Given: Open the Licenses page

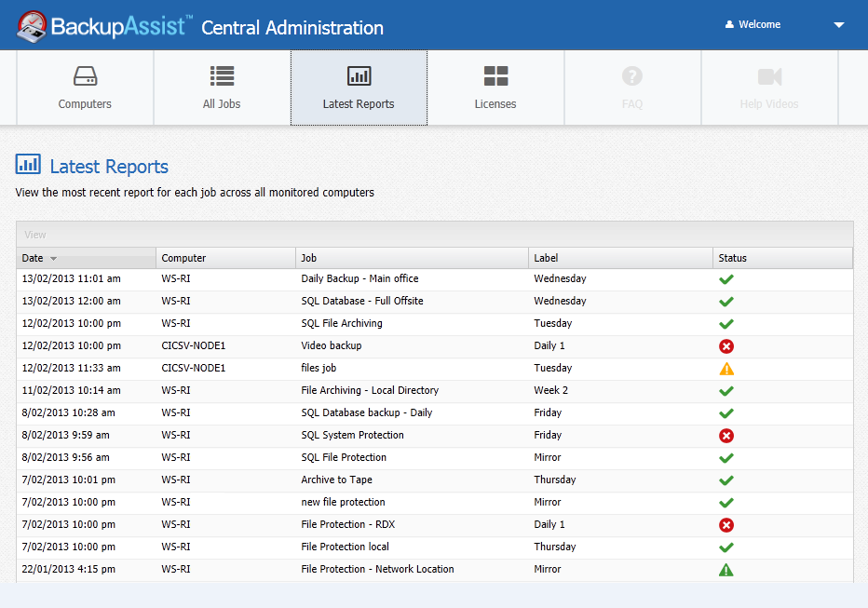Looking at the screenshot, I should pos(495,88).
